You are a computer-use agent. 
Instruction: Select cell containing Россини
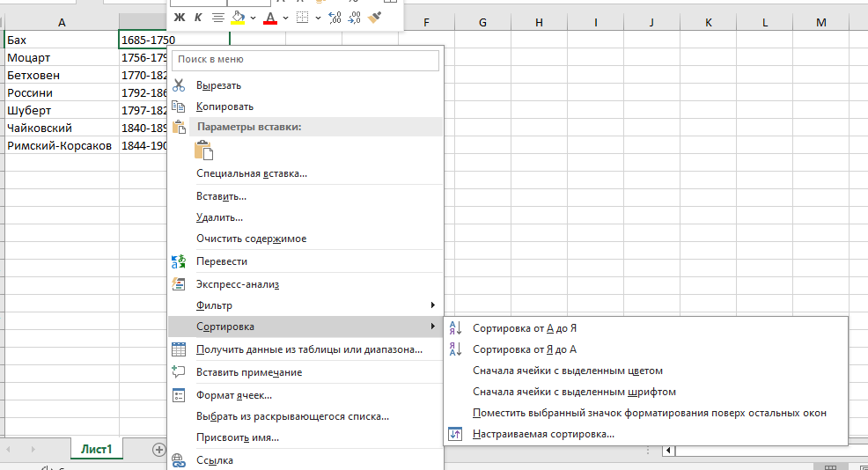(x=62, y=93)
